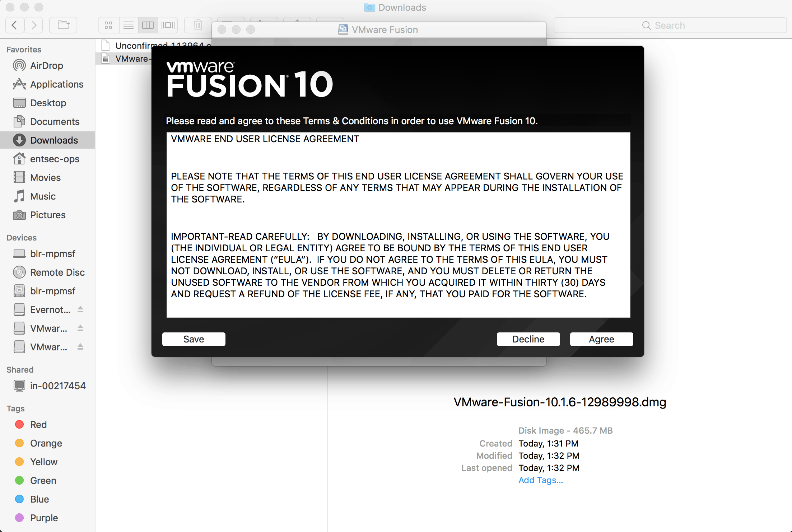Save the EULA license text

[194, 339]
